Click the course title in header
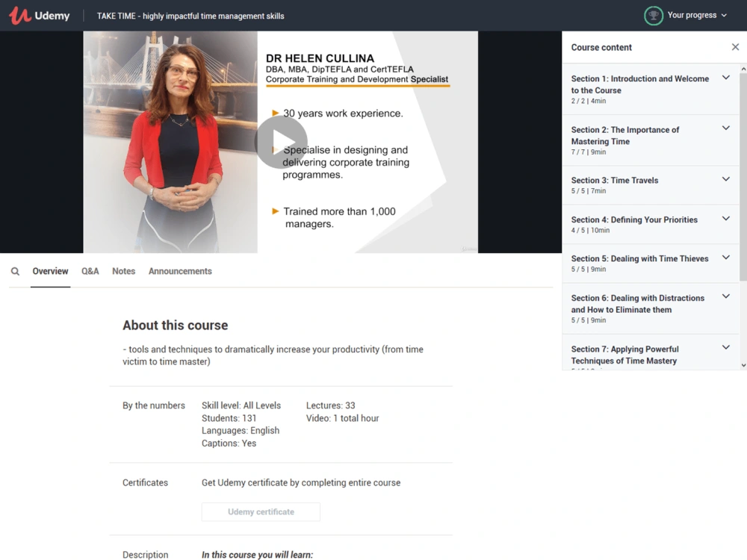Viewport: 747px width, 560px height. (190, 16)
